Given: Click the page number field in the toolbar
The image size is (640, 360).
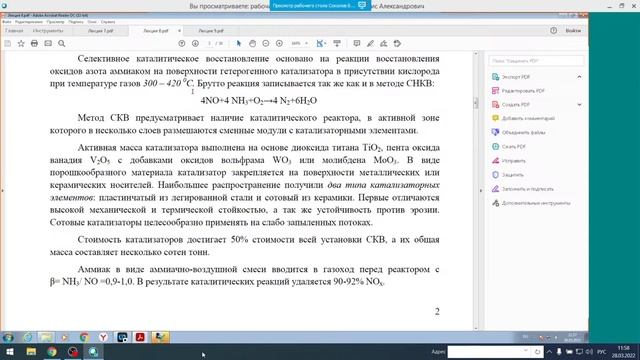Looking at the screenshot, I should pyautogui.click(x=210, y=43).
